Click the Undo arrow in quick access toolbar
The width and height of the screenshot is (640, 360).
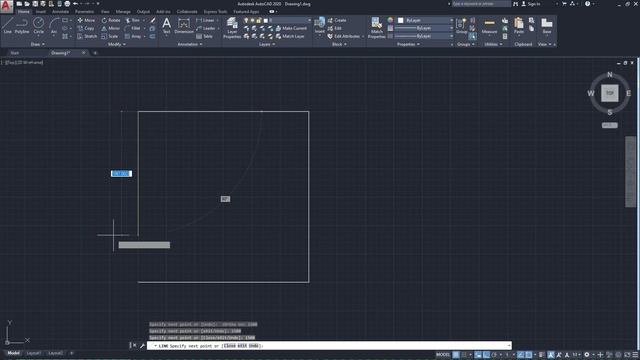point(76,4)
